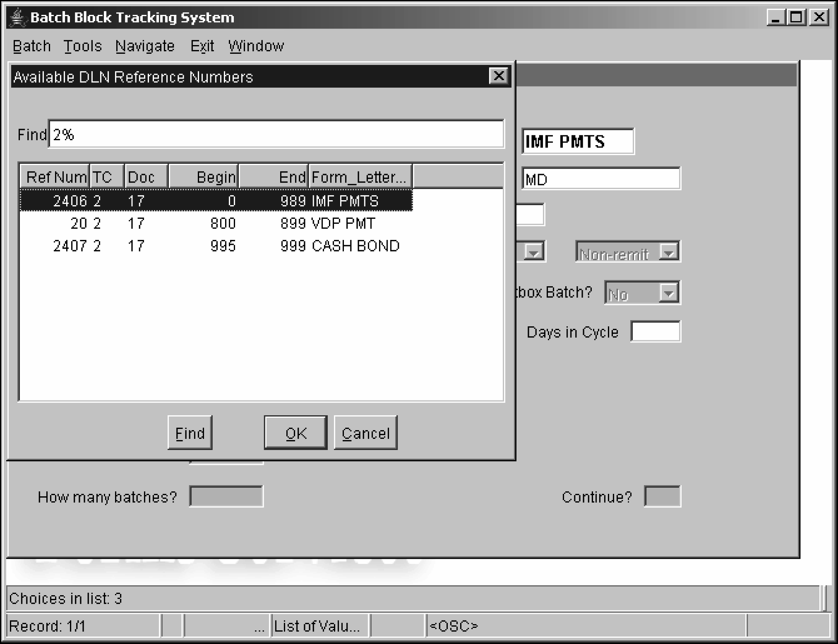Close the Batch Block Tracking System window
Image resolution: width=838 pixels, height=644 pixels.
tap(819, 18)
